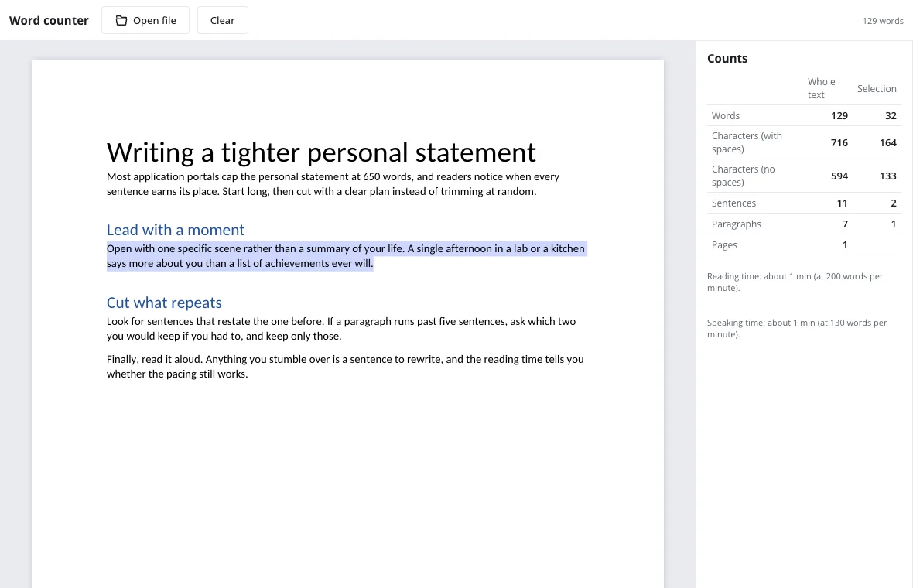Click the whole-text sentence count 11
Image resolution: width=913 pixels, height=588 pixels.
coord(842,203)
